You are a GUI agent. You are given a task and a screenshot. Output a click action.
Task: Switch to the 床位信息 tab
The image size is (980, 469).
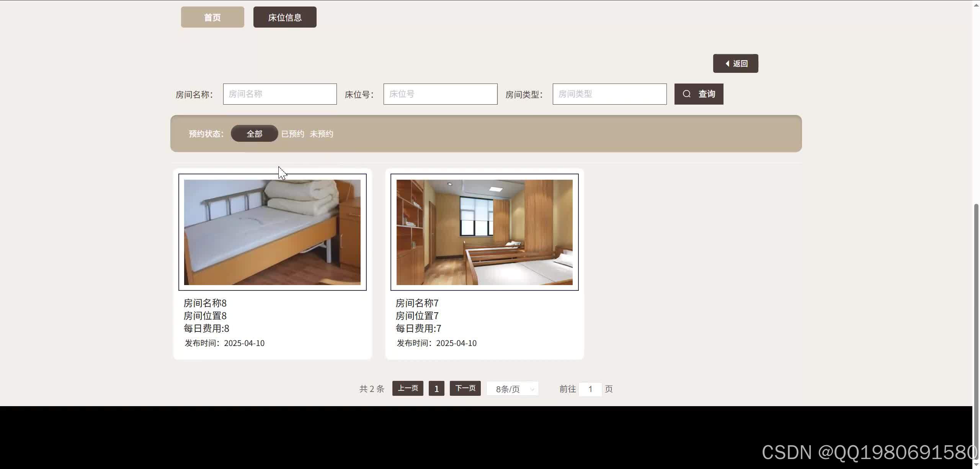click(x=284, y=17)
